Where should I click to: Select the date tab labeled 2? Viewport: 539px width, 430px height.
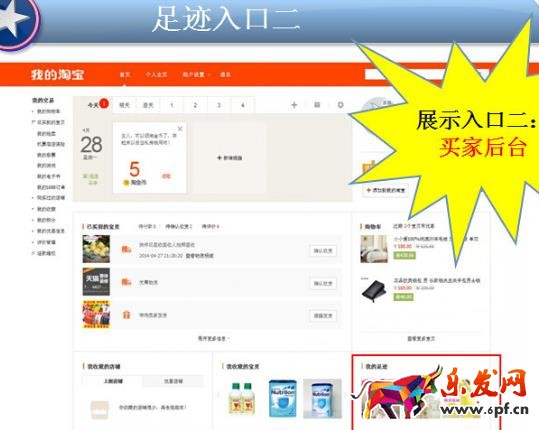click(x=195, y=105)
